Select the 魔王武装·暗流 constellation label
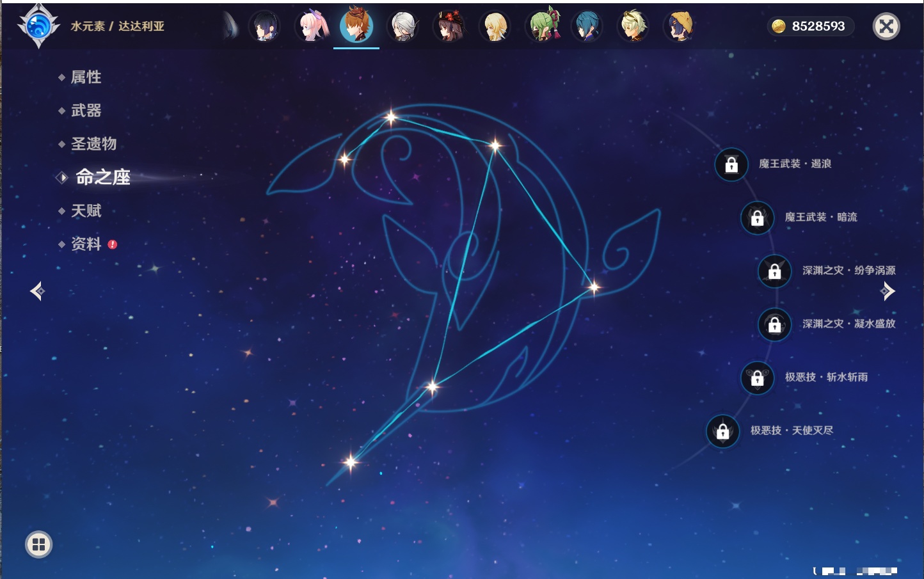 (x=820, y=218)
